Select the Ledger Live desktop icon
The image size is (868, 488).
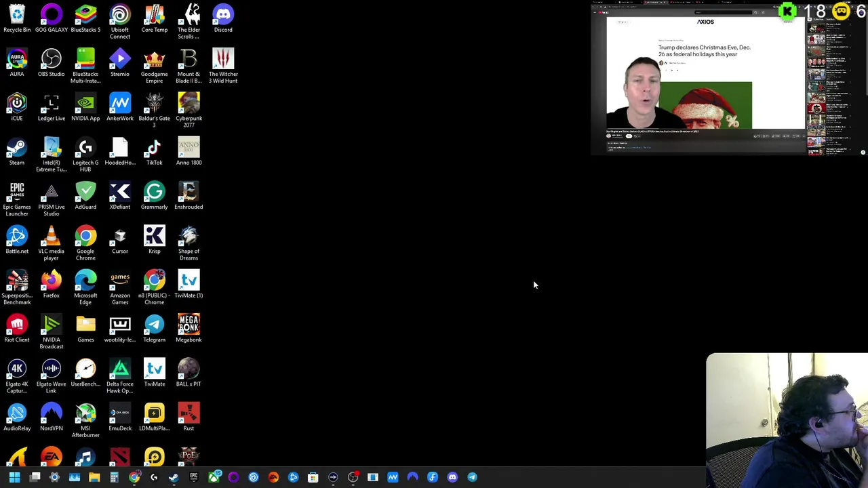(x=52, y=107)
